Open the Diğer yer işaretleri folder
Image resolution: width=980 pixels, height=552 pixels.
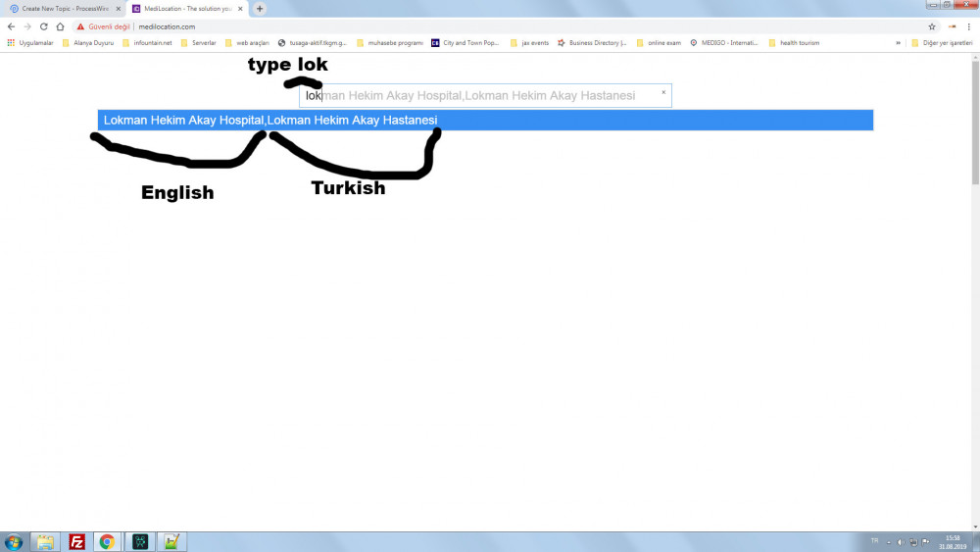tap(942, 43)
